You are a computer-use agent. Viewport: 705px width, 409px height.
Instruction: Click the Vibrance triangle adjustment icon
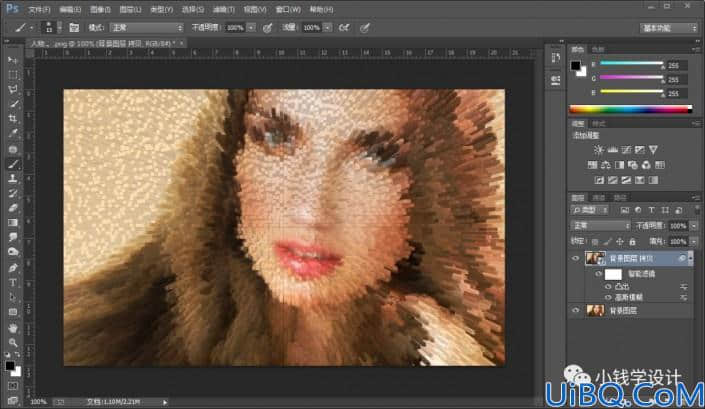click(653, 150)
